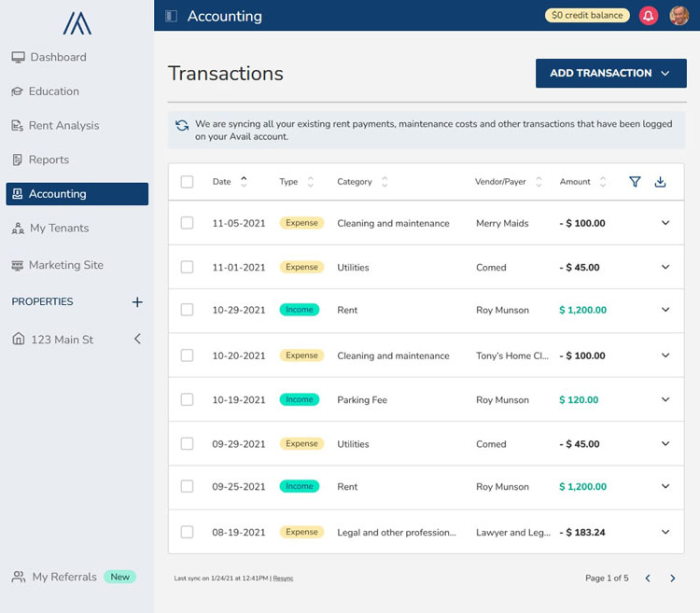
Task: Expand the 10-29-2021 Rent transaction
Action: pos(665,310)
